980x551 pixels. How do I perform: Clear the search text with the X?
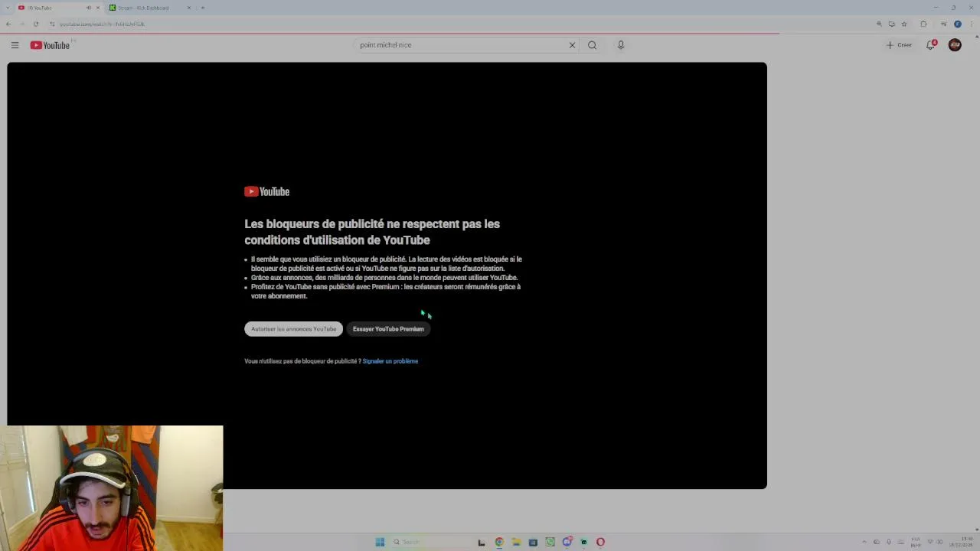572,45
